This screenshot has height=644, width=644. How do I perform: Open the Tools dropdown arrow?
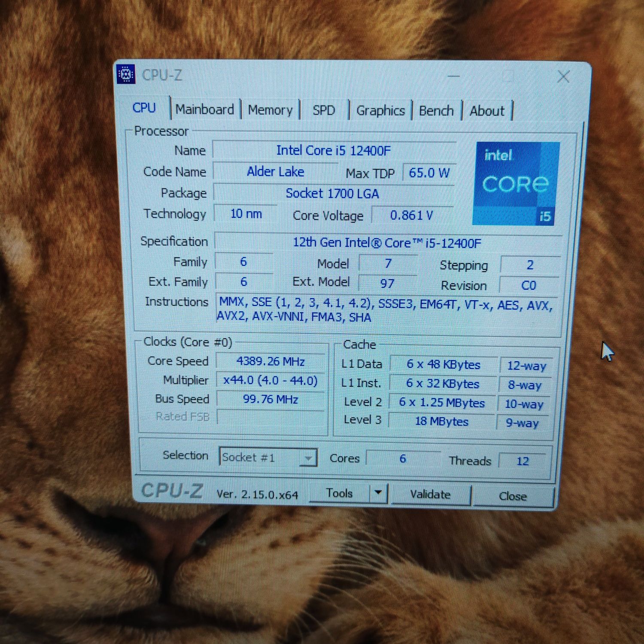tap(378, 493)
